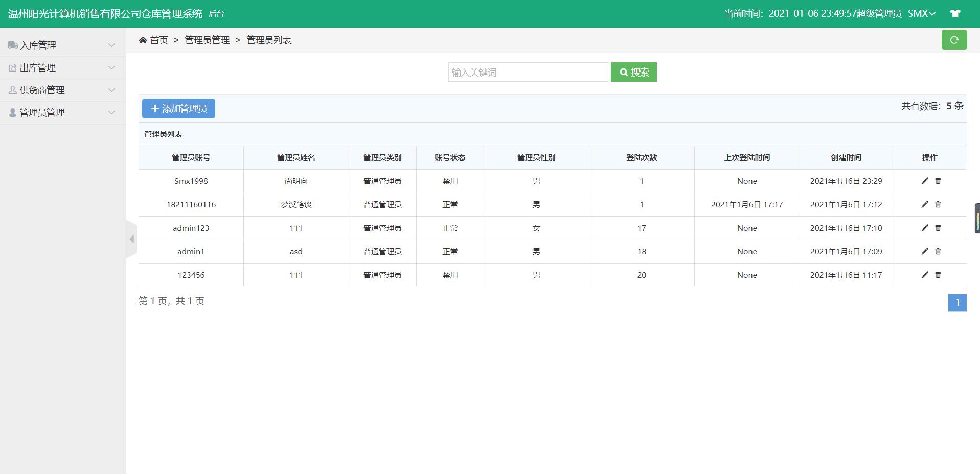Edit administrator admin123 with pencil icon
The width and height of the screenshot is (980, 474).
(x=924, y=228)
